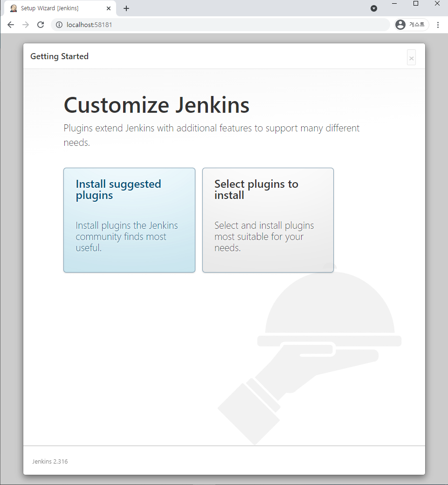Click the Jenkins favicon in the tab

coord(14,8)
